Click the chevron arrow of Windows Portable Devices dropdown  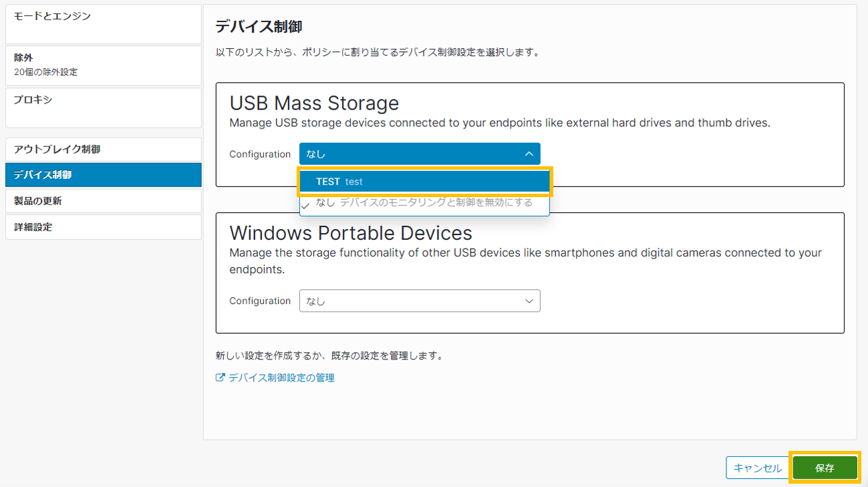[x=529, y=301]
